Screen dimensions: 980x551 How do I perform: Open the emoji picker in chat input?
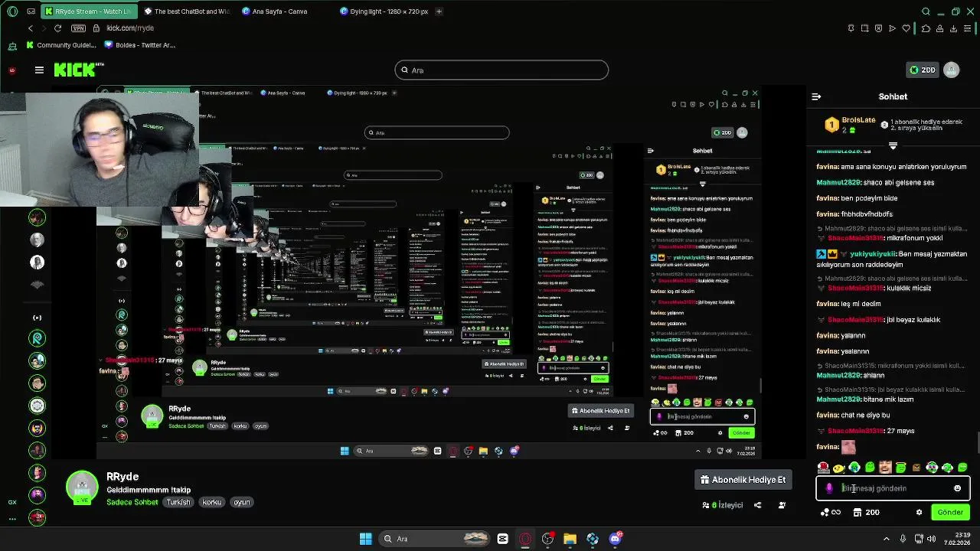point(957,488)
